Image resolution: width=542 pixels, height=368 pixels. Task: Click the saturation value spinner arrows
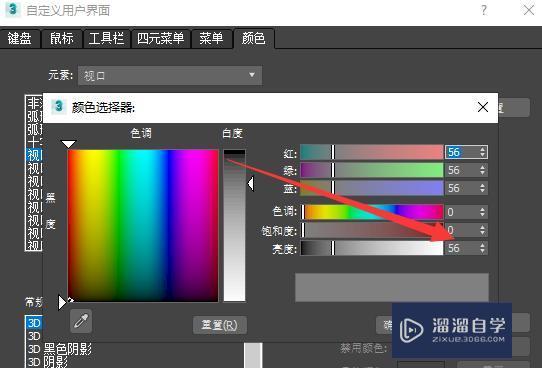483,230
